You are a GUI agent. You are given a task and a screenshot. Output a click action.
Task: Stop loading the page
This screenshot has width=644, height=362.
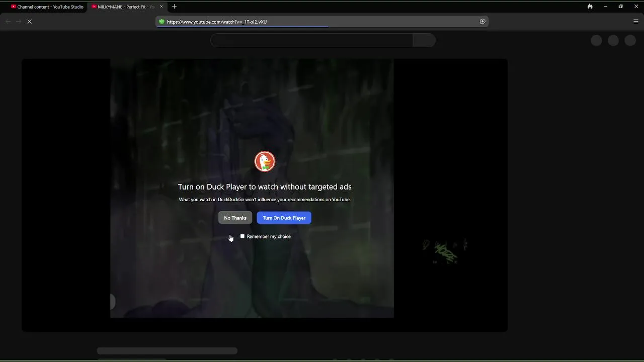(x=29, y=22)
